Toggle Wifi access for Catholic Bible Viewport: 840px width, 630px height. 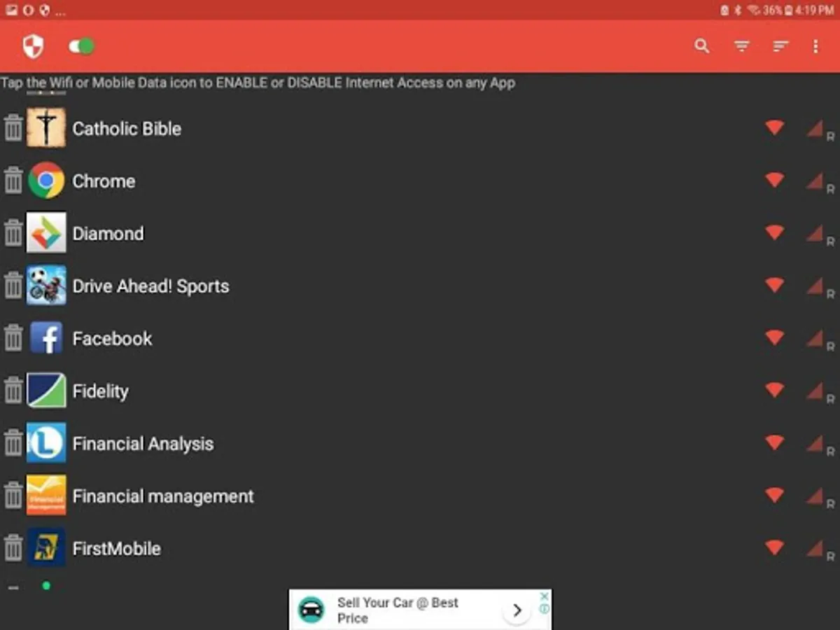point(774,127)
